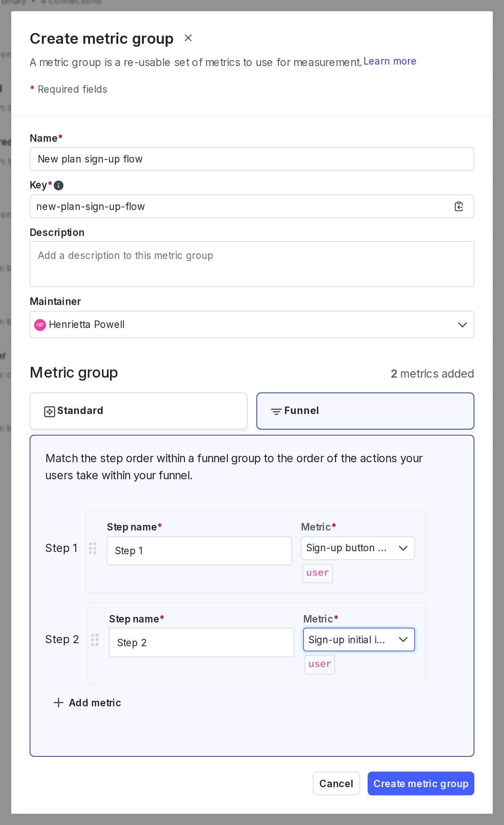Screen dimensions: 504x825
Task: Copy the key with the clipboard icon
Action: pyautogui.click(x=459, y=206)
